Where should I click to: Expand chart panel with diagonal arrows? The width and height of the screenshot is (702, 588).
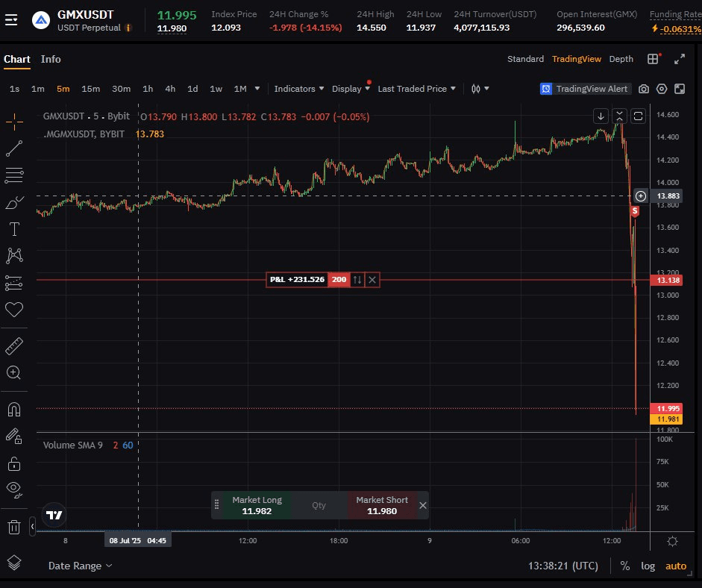[x=680, y=59]
